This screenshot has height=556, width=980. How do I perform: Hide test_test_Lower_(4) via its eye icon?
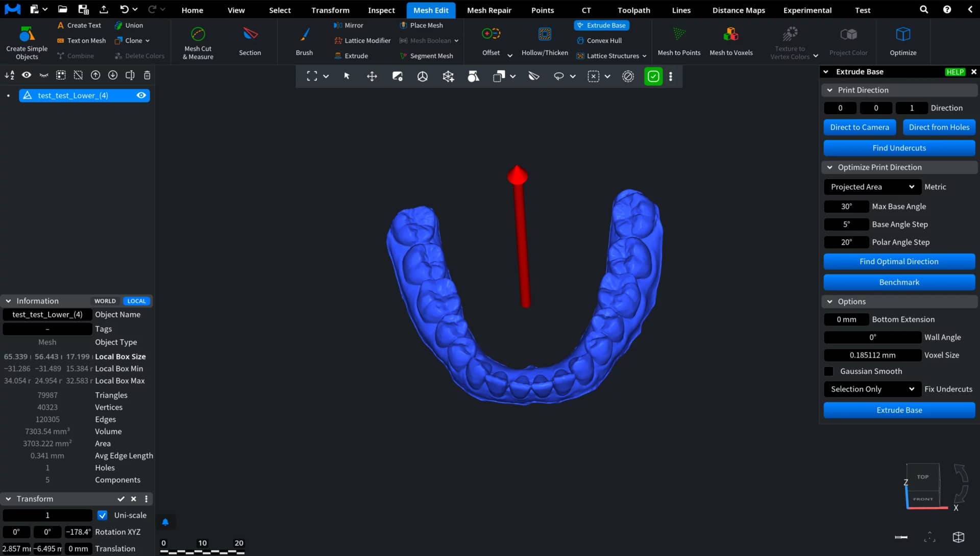click(141, 95)
